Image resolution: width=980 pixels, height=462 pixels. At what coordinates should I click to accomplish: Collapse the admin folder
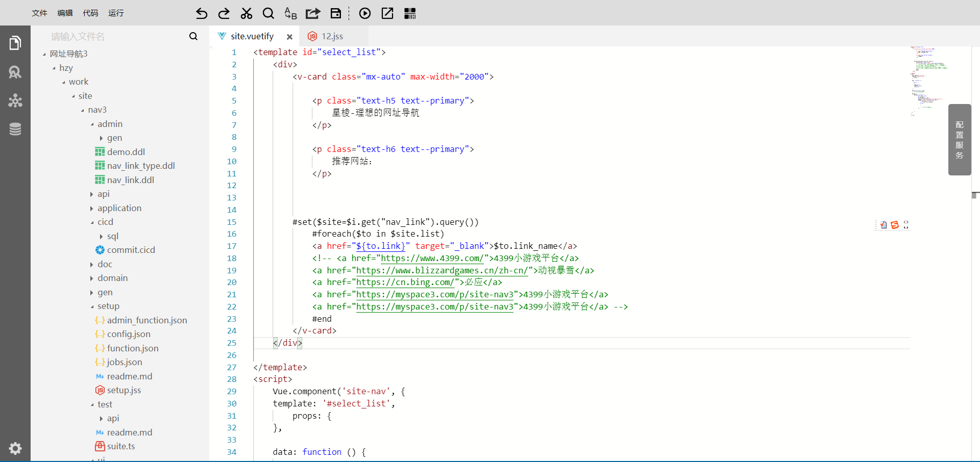(92, 124)
